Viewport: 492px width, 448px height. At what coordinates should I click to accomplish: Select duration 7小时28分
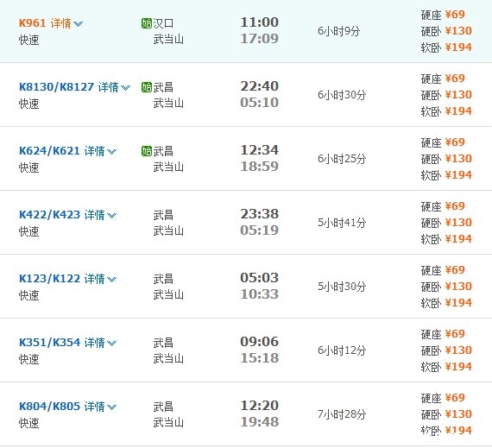coord(342,413)
